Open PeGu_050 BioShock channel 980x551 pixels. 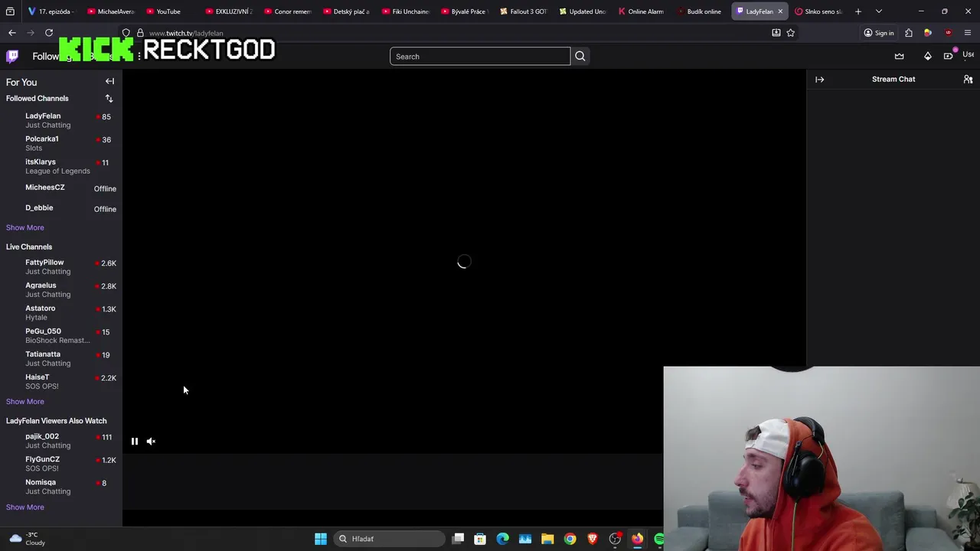click(x=61, y=335)
